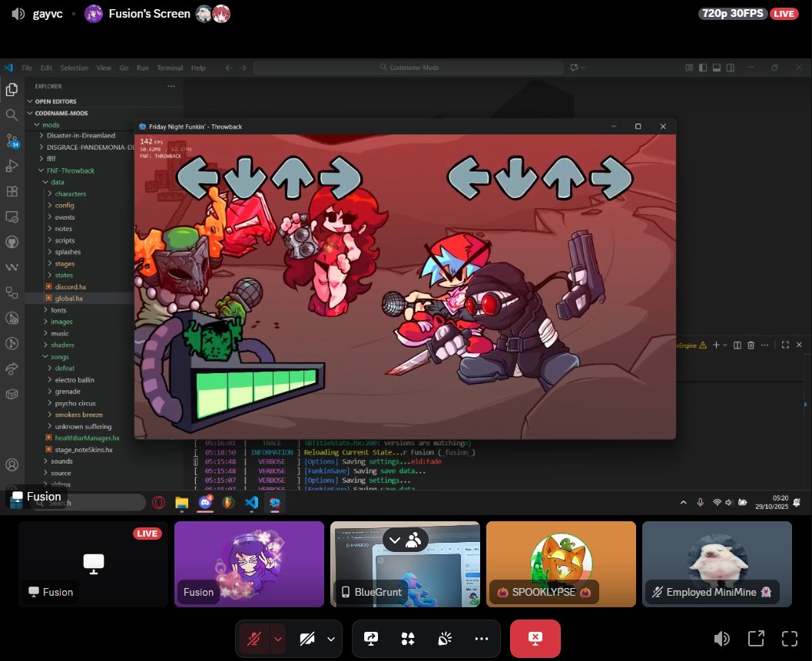Image resolution: width=812 pixels, height=661 pixels.
Task: Open Extensions view in activity bar
Action: point(12,191)
